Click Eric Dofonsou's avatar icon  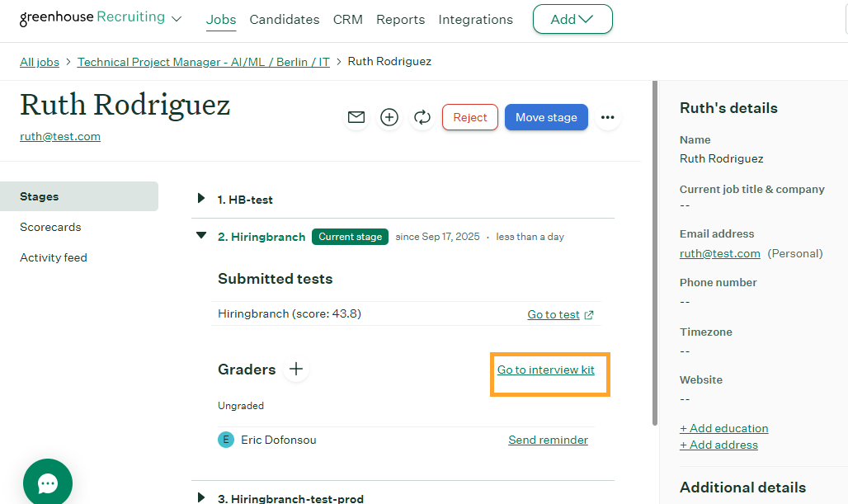tap(226, 440)
